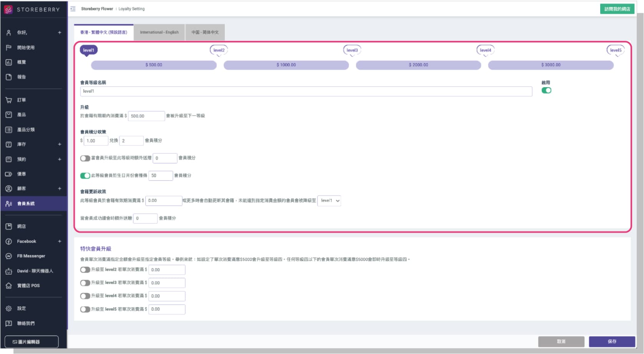Screen dimensions: 644x354
Task: Select 香港 - 繁體中文 language tab
Action: click(104, 32)
